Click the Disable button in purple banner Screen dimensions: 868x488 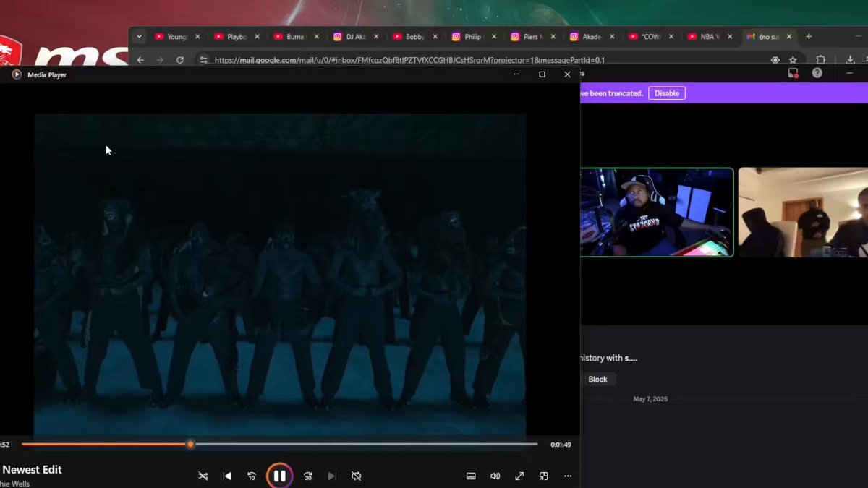pyautogui.click(x=667, y=93)
